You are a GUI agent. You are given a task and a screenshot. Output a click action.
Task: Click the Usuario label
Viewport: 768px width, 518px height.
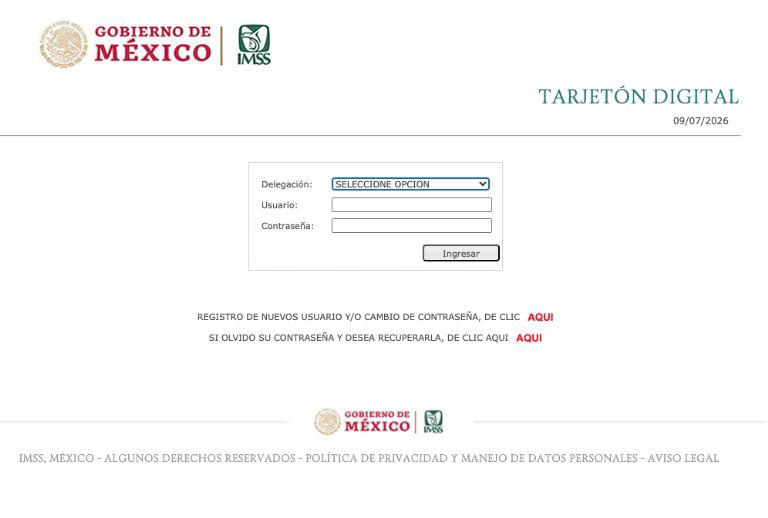tap(279, 205)
